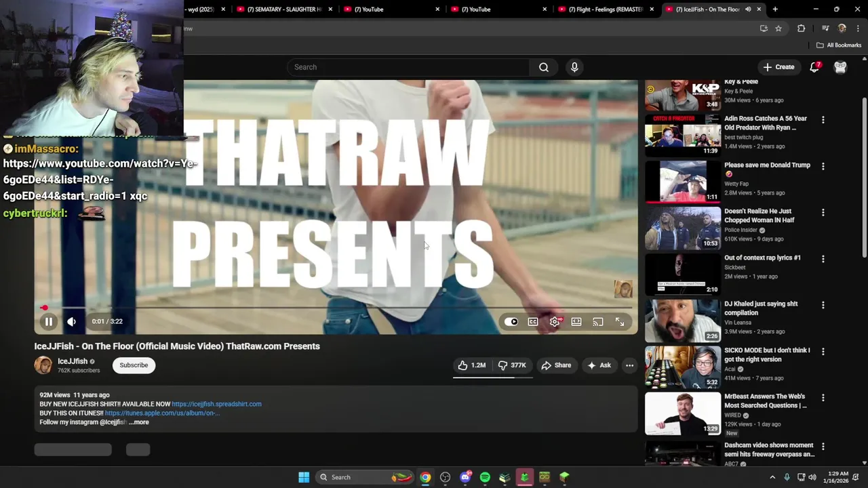Viewport: 868px width, 488px height.
Task: Bookmark this page with the star
Action: tap(778, 28)
